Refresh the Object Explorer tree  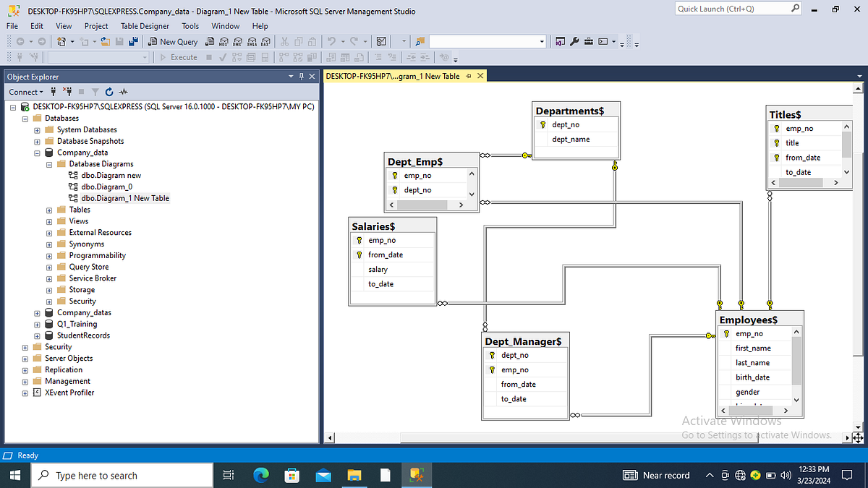pos(109,92)
